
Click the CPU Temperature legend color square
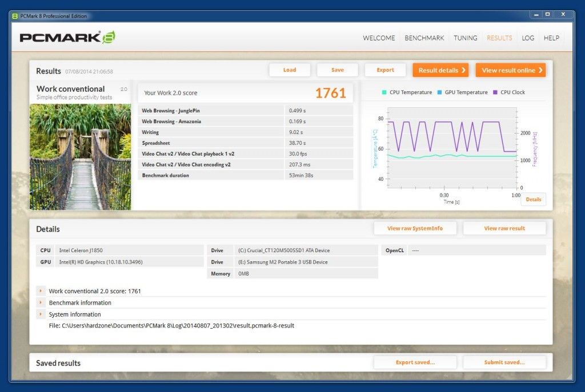(384, 92)
